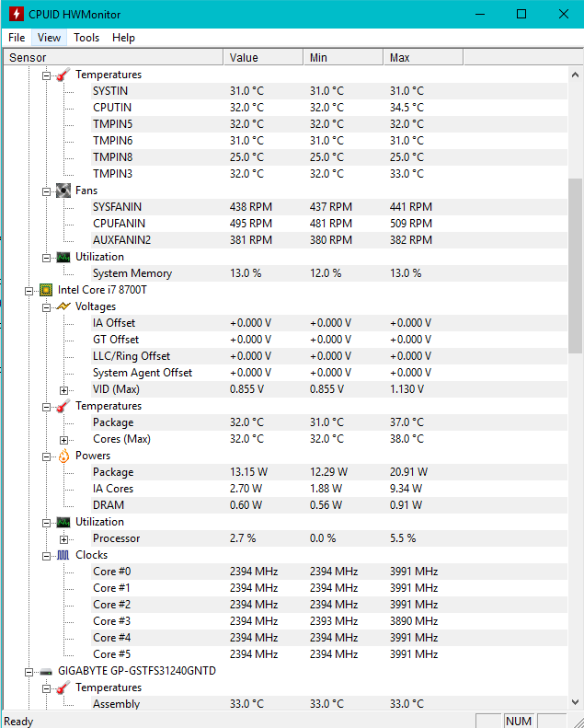
Task: Click the Clocks section icon
Action: point(63,555)
